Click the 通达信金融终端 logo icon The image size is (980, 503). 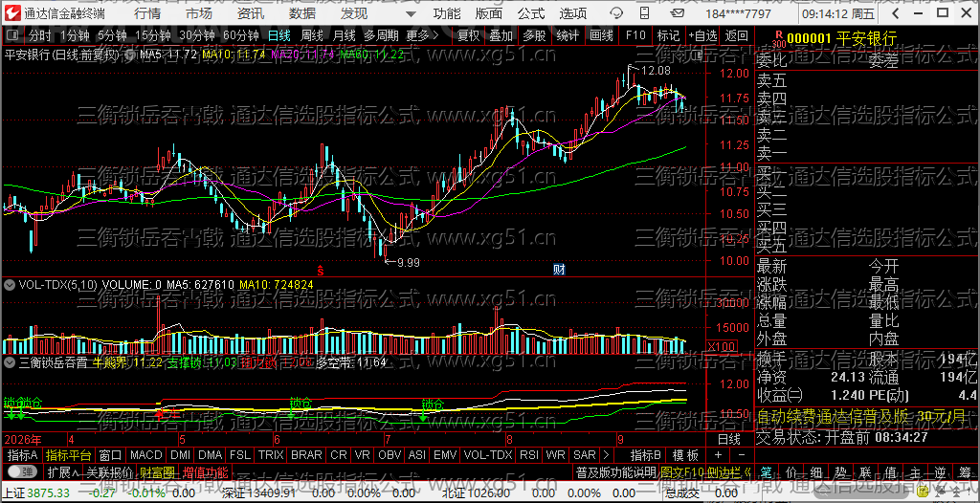[x=12, y=13]
